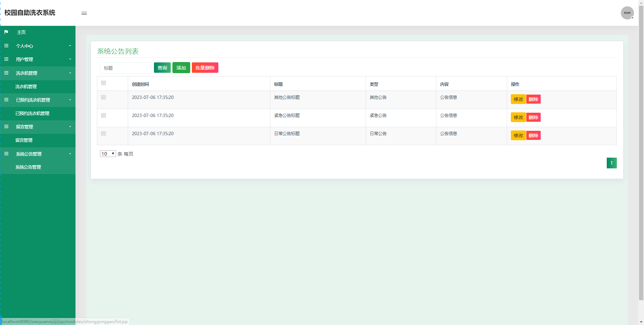Check the row for 日常公告标题
This screenshot has height=325, width=644.
(x=103, y=133)
